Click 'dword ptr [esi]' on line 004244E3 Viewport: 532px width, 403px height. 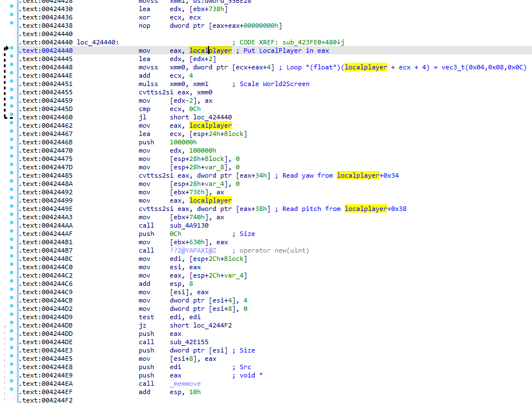pos(199,350)
